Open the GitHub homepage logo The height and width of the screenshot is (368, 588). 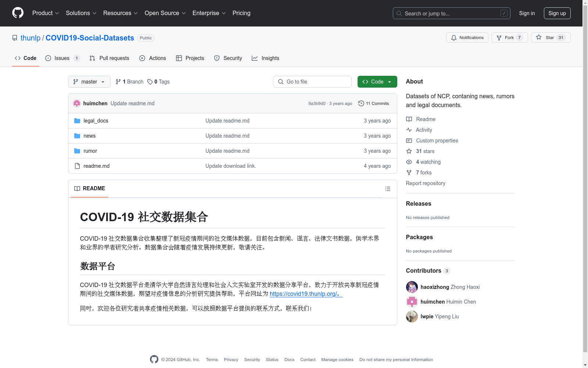coord(18,13)
